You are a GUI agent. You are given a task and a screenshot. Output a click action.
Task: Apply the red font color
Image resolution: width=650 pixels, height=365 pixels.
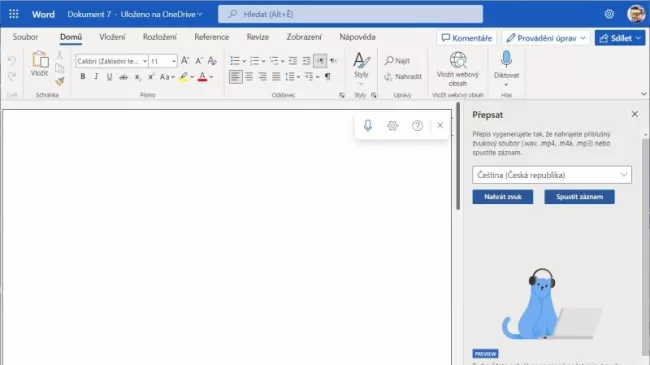coord(202,77)
